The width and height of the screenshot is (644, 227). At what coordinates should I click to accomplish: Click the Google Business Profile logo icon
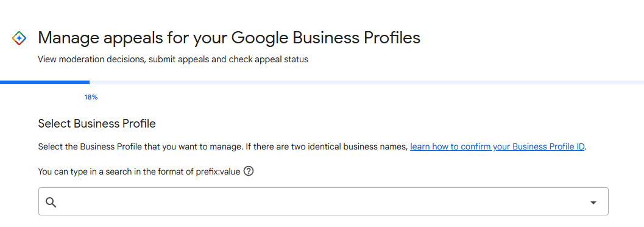pyautogui.click(x=19, y=38)
